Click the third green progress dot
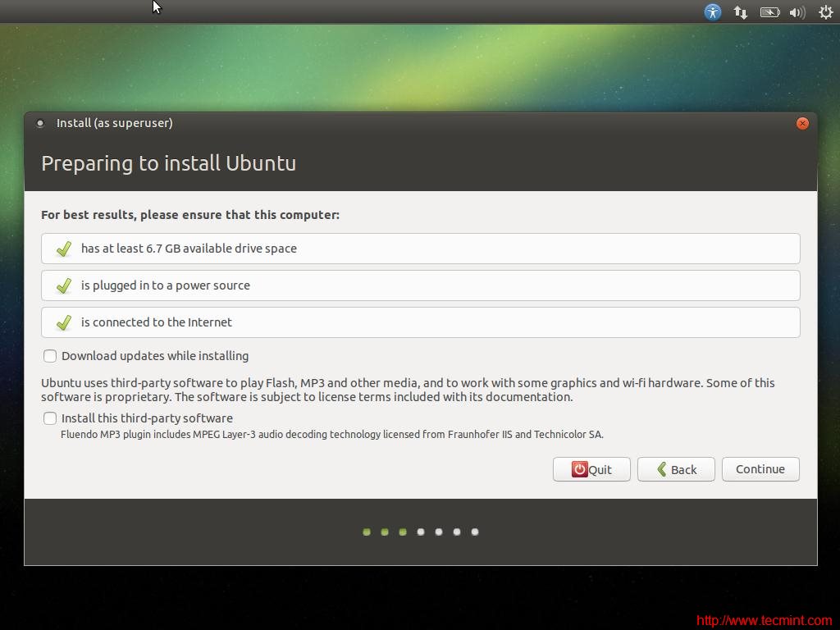Screen dimensions: 840x630 click(x=402, y=532)
